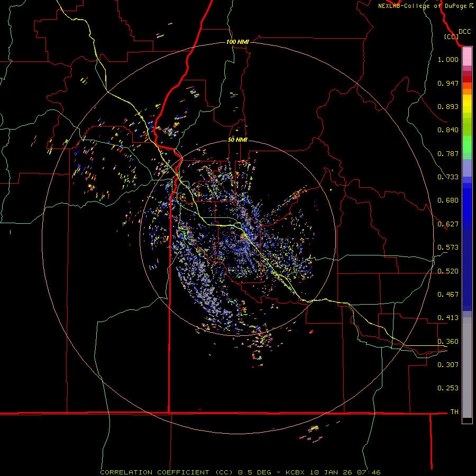The width and height of the screenshot is (476, 476).
Task: Click the 0.680 scale value
Action: 448,200
